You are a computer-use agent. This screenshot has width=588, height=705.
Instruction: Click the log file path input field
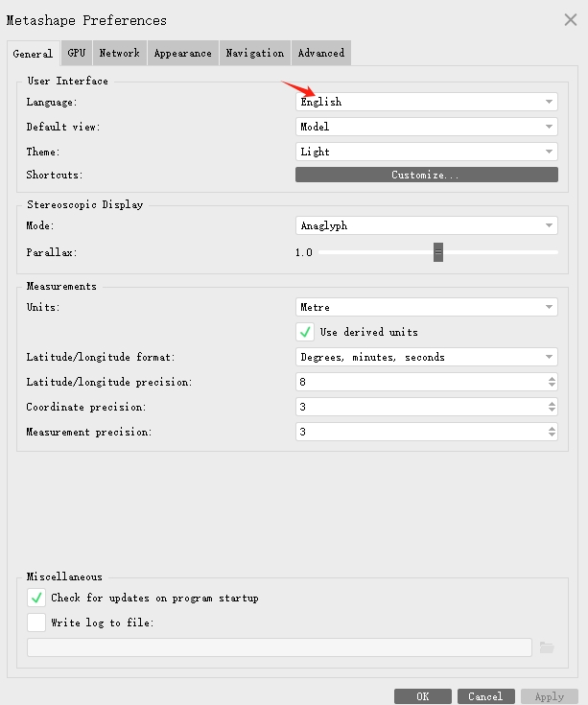coord(279,647)
